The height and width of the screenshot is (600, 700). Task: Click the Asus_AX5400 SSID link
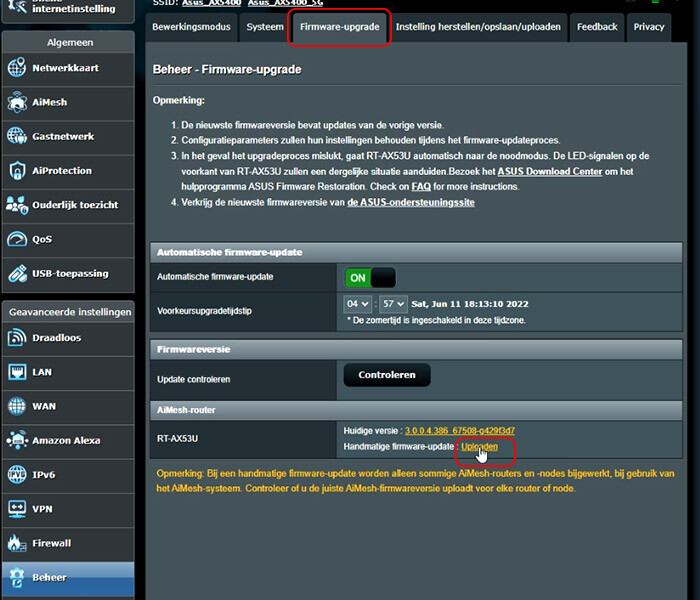click(x=212, y=3)
